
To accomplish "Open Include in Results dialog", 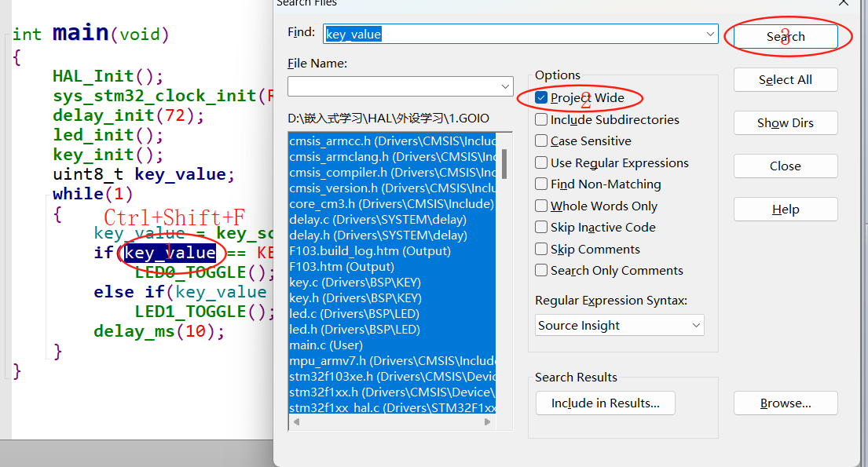I will [605, 403].
